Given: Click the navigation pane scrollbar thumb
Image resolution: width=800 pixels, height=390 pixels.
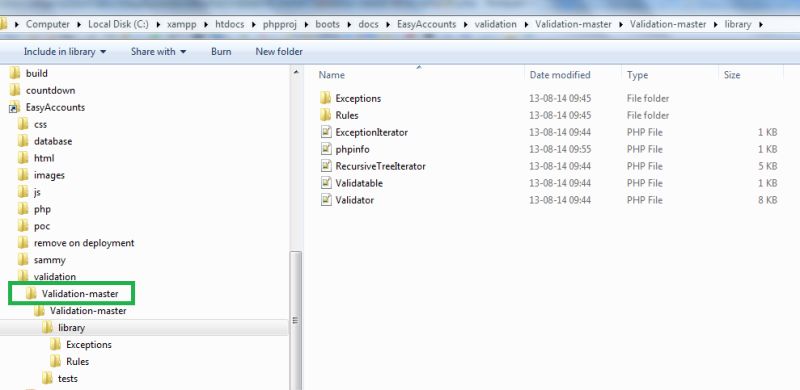Looking at the screenshot, I should click(295, 320).
